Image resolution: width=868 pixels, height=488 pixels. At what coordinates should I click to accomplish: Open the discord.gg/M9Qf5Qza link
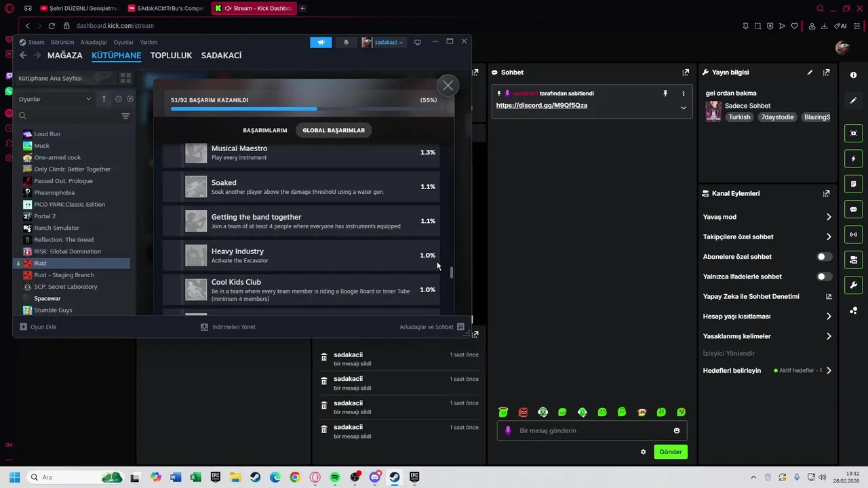(x=542, y=106)
